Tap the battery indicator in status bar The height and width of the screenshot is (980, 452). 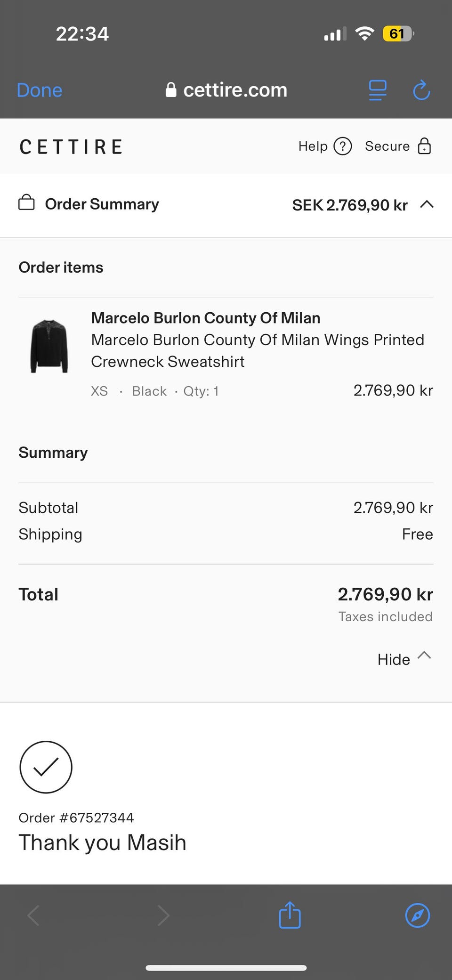point(398,34)
